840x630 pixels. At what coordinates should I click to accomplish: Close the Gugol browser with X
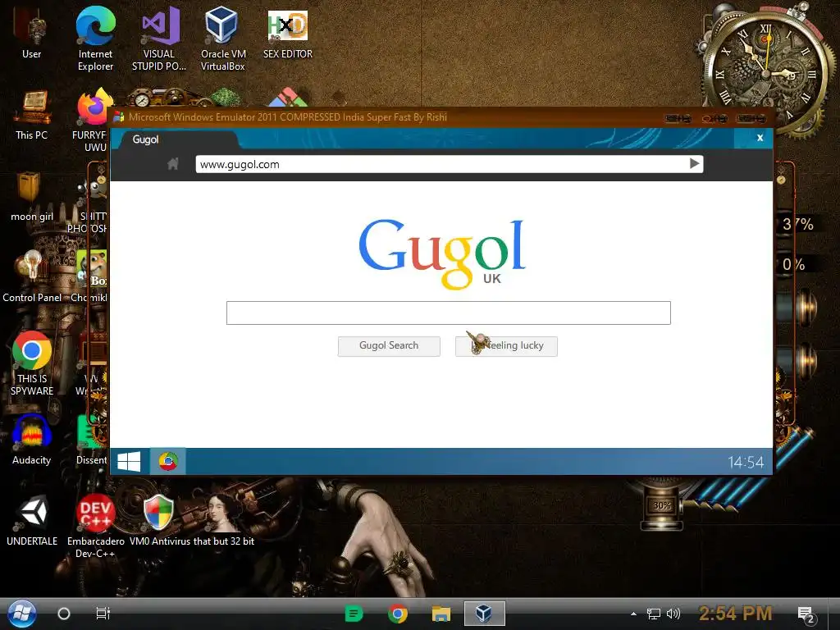tap(760, 138)
